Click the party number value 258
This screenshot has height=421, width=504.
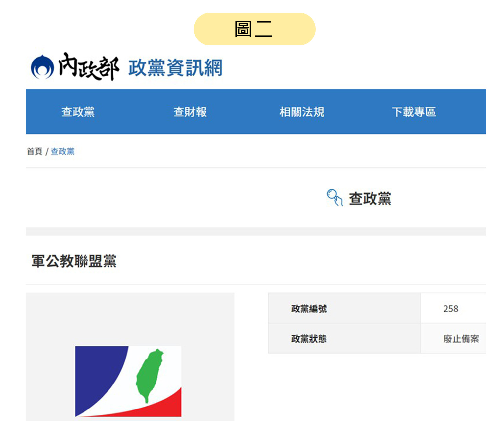450,309
